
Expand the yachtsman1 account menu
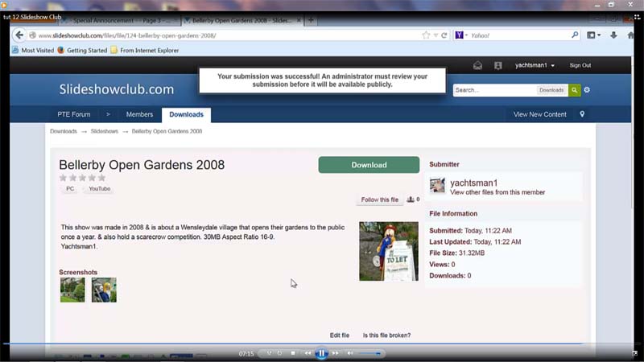tap(535, 65)
